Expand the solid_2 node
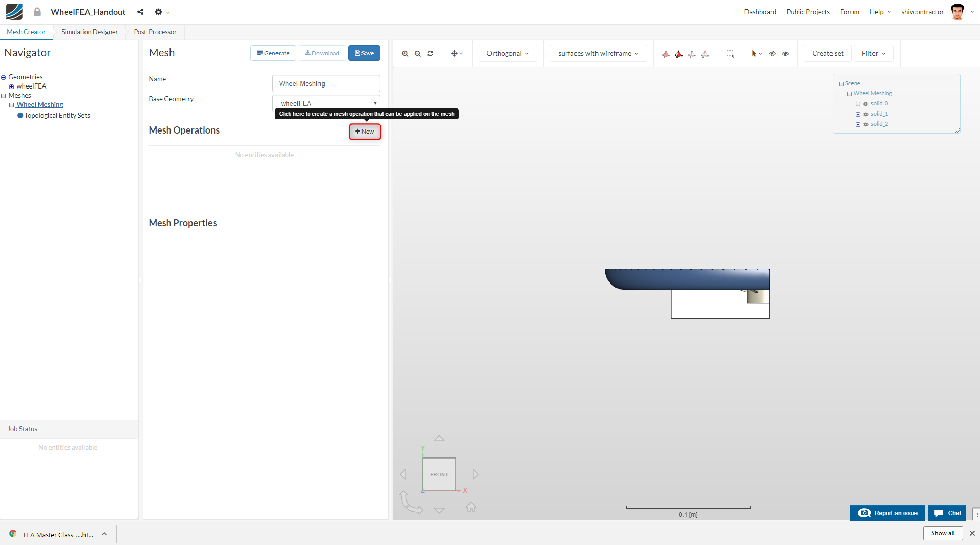 858,124
